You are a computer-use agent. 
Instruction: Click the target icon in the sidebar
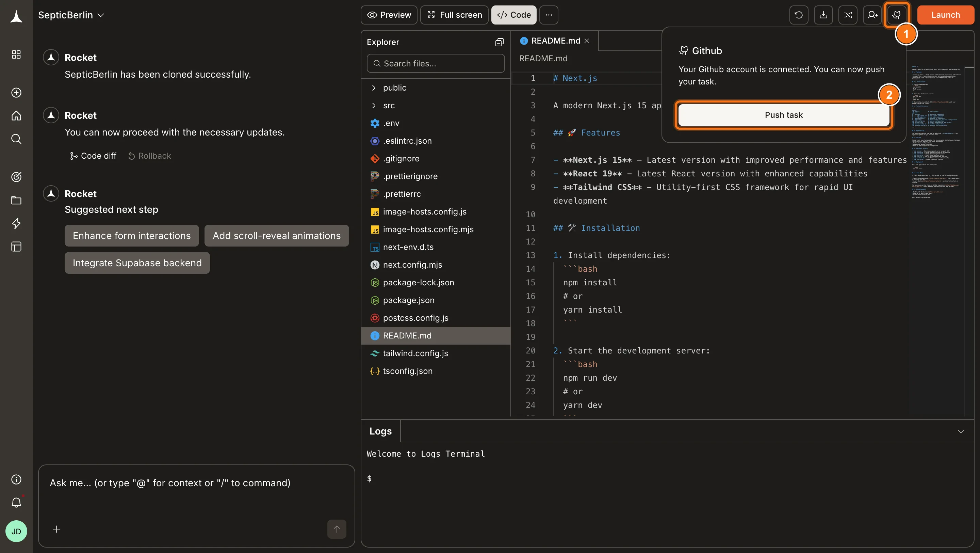[x=16, y=177]
